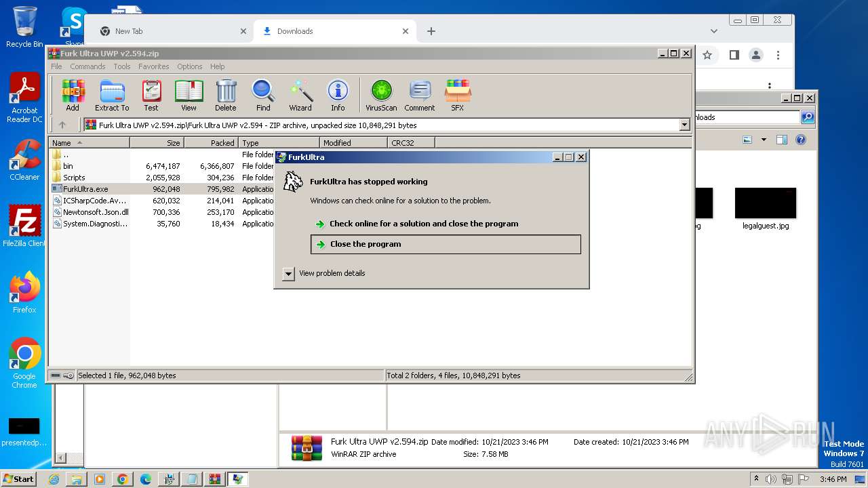The height and width of the screenshot is (488, 868).
Task: Open the Comment tool icon
Action: tap(420, 96)
